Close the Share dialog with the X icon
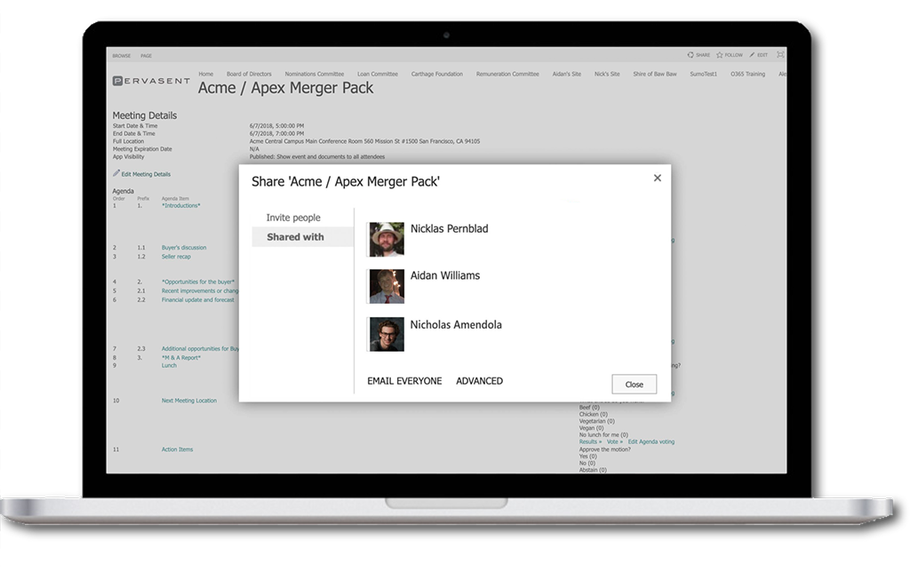This screenshot has width=910, height=588. [657, 178]
